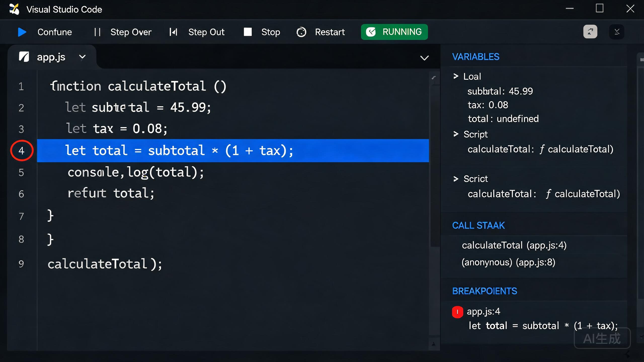Click editor scrollbar up arrow
The height and width of the screenshot is (362, 644).
tap(434, 77)
